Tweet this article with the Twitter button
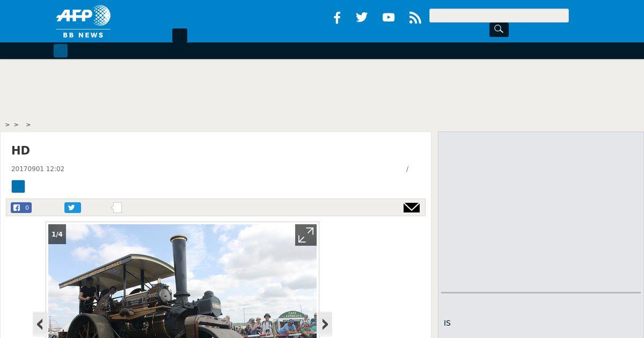644x338 pixels. (x=72, y=208)
